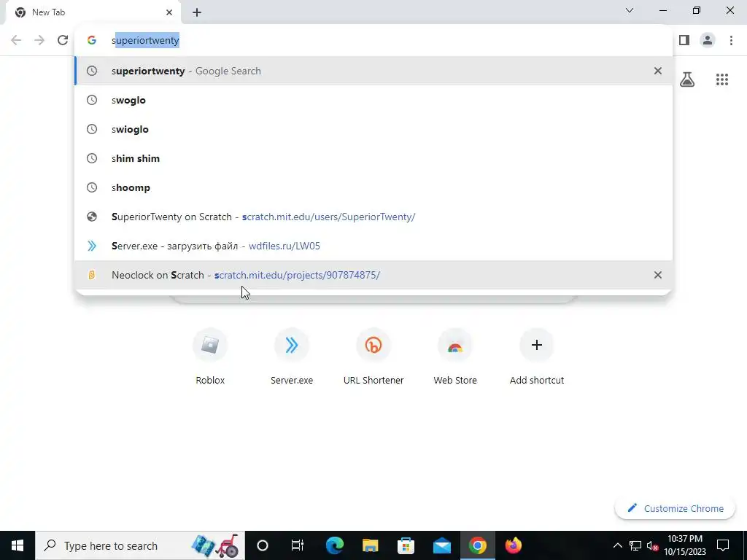Select the shoomp suggestion
Viewport: 747px width, 560px height.
(x=373, y=187)
